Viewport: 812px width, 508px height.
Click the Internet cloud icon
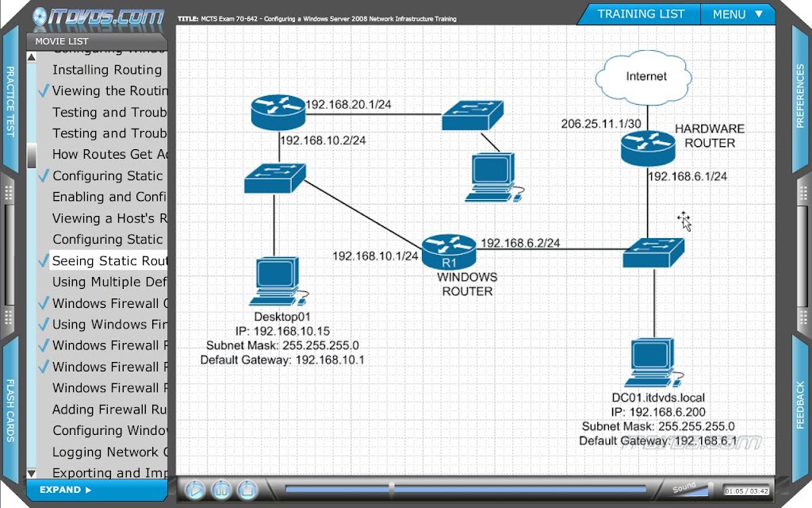[644, 78]
